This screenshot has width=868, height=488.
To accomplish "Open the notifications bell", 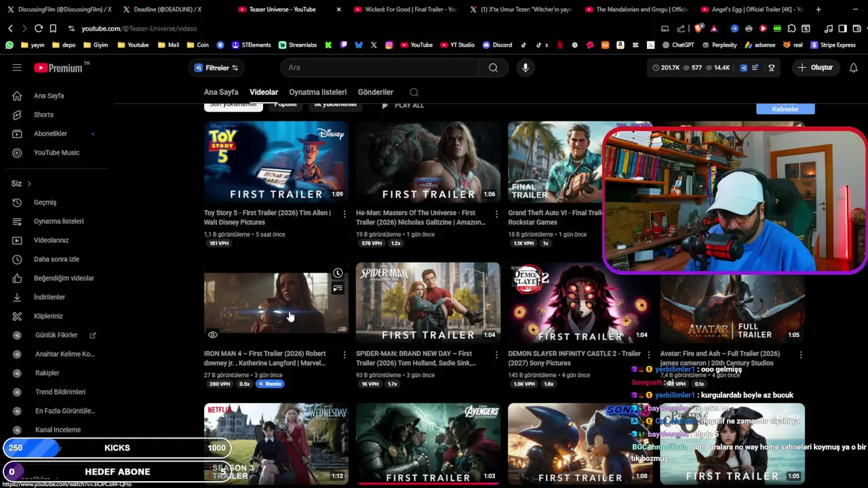I will pos(853,68).
